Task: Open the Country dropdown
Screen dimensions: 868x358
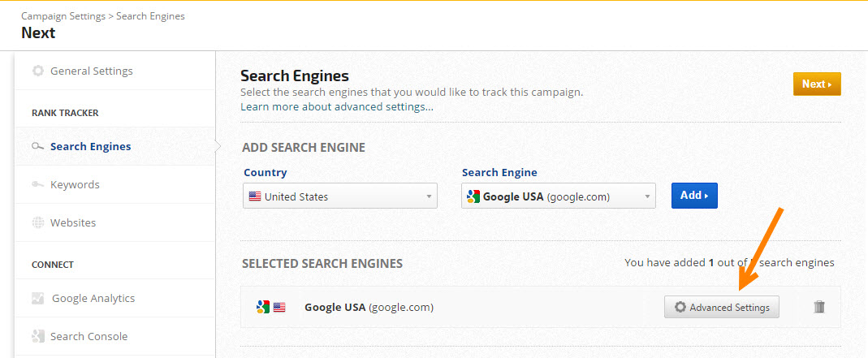Action: (x=339, y=196)
